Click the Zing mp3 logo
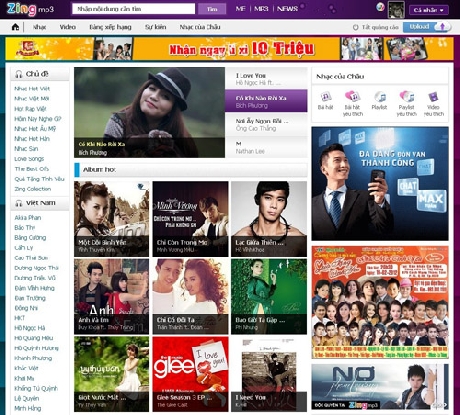The image size is (460, 415). [30, 9]
